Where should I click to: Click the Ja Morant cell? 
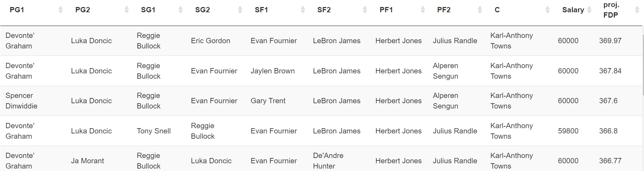(88, 161)
